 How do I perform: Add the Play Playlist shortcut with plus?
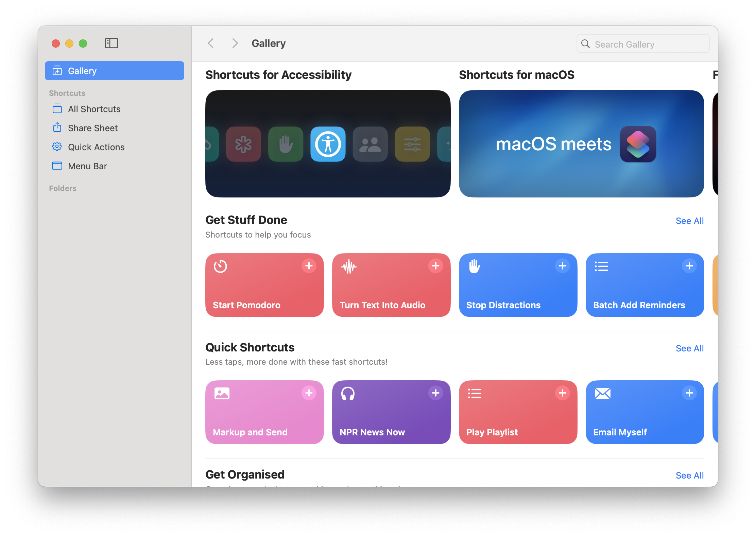[x=562, y=393]
